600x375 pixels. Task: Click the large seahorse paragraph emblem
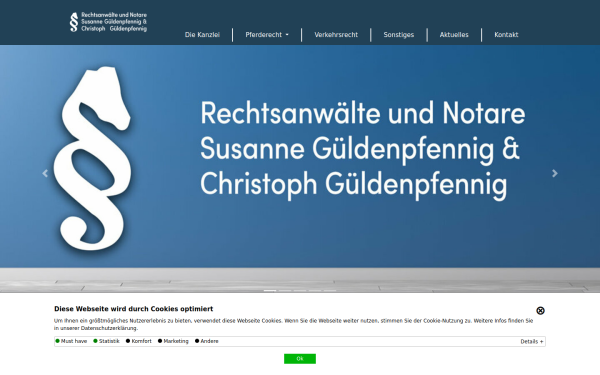click(x=93, y=158)
